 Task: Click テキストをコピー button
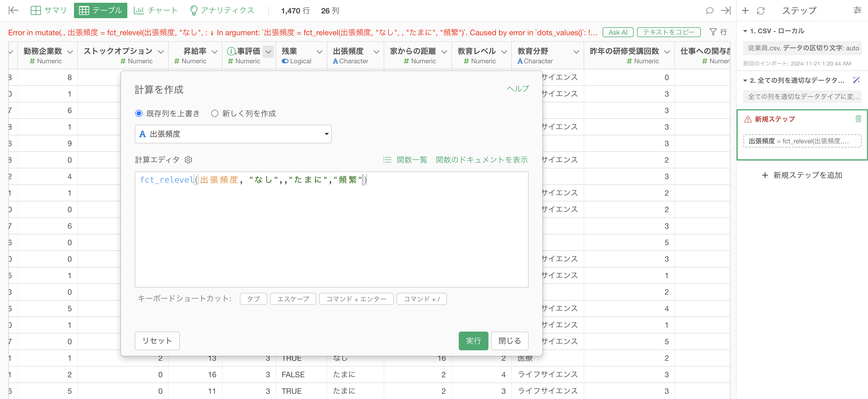click(x=669, y=32)
